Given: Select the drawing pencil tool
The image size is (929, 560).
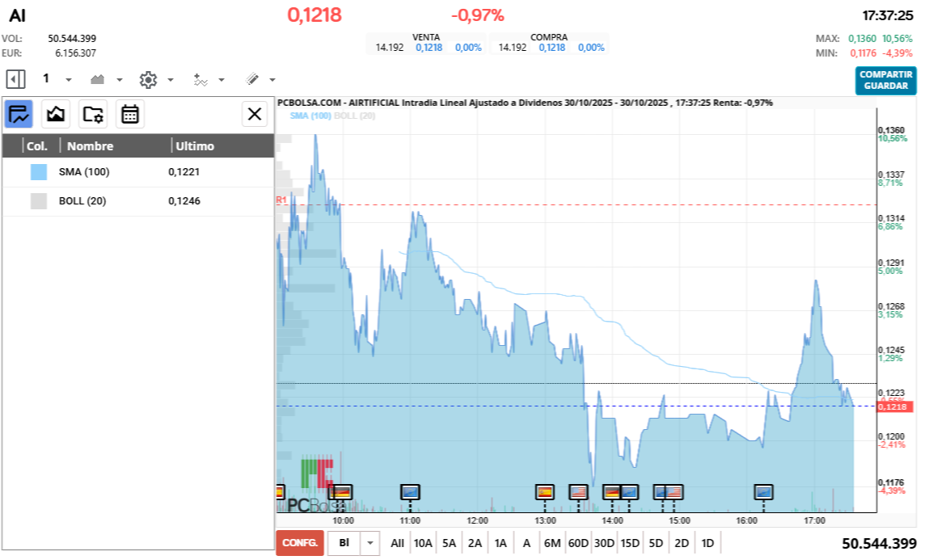Looking at the screenshot, I should (251, 79).
